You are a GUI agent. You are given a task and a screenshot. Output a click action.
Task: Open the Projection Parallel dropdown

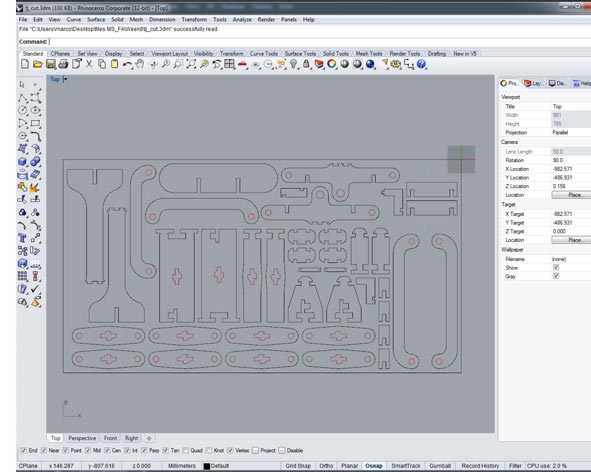tap(571, 132)
